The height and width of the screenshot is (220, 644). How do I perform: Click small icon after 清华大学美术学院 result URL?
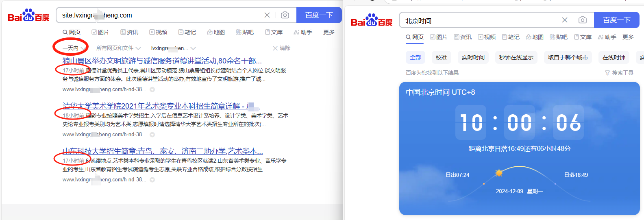[152, 135]
